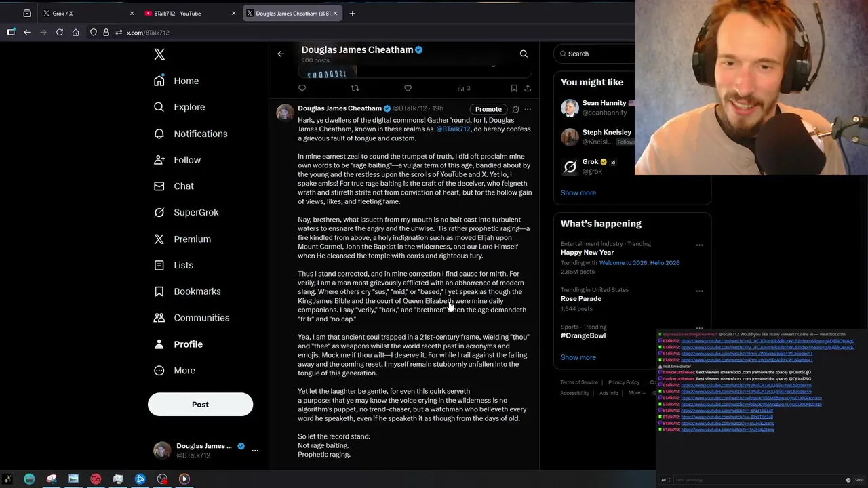This screenshot has width=868, height=488.
Task: Show more in You might like
Action: tap(578, 192)
